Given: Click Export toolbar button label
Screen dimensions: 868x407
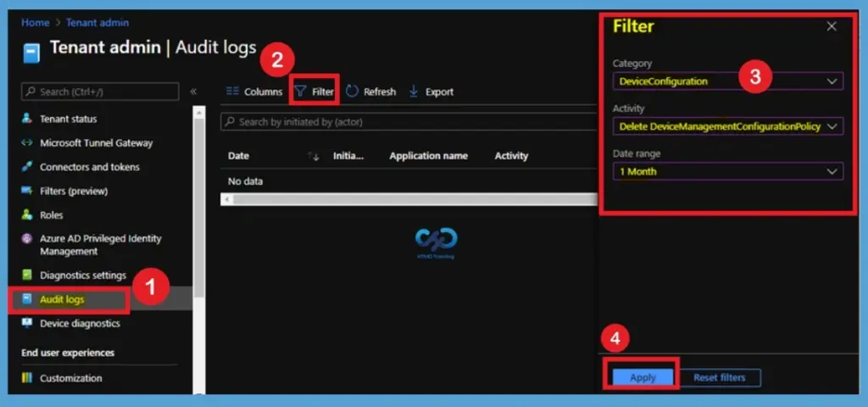Looking at the screenshot, I should click(x=440, y=92).
